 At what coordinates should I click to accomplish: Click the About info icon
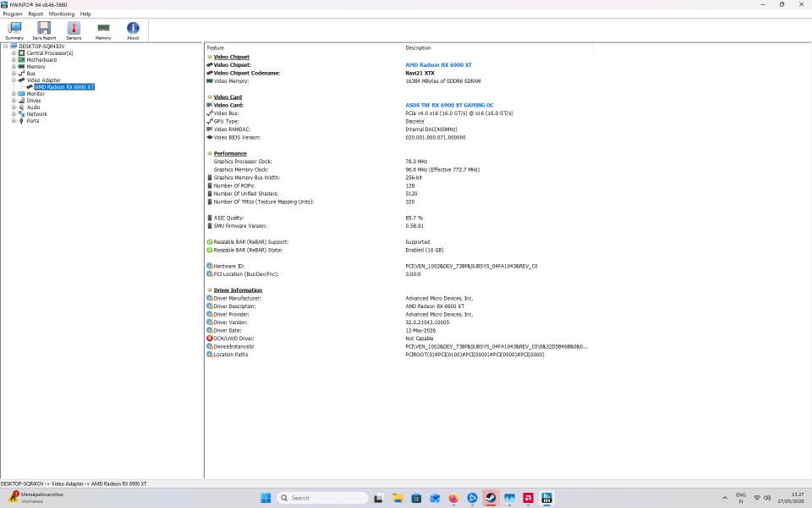click(x=133, y=30)
